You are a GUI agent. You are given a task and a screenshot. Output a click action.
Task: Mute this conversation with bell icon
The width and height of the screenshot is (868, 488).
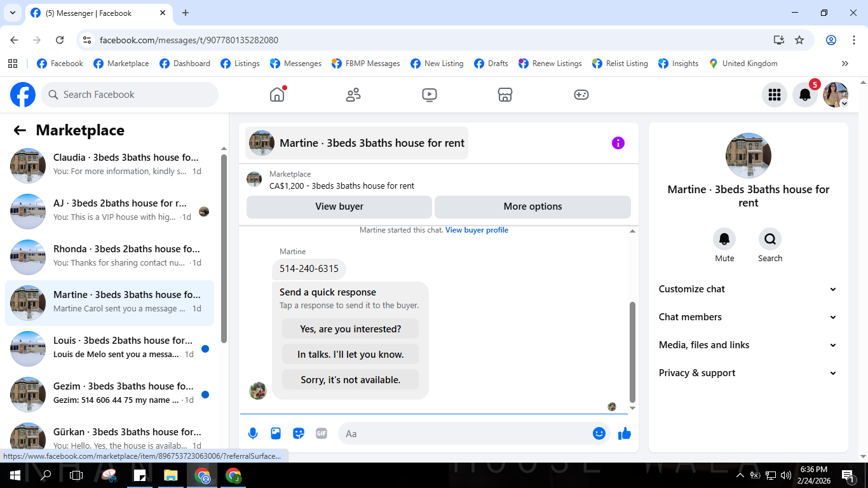tap(724, 239)
